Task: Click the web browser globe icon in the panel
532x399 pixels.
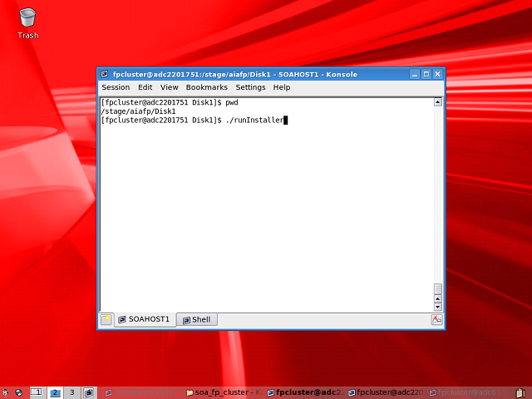Action: [x=18, y=393]
